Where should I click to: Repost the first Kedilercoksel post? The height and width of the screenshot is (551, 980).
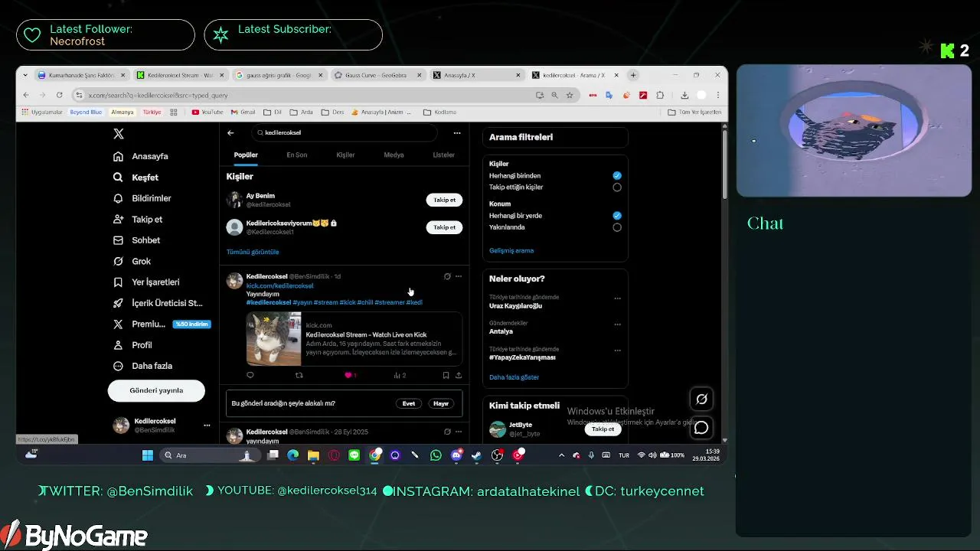299,375
